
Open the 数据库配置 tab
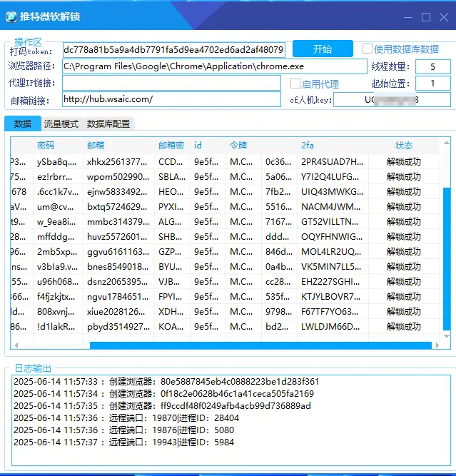108,124
